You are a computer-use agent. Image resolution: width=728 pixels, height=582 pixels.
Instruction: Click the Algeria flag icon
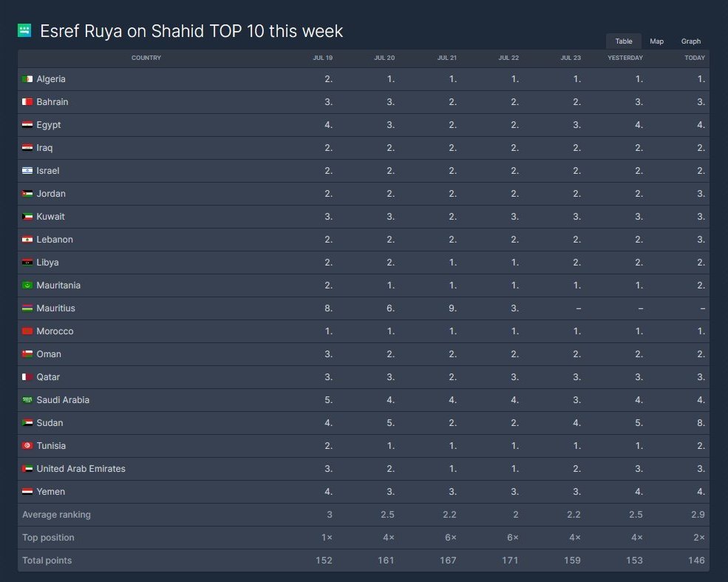(x=27, y=79)
